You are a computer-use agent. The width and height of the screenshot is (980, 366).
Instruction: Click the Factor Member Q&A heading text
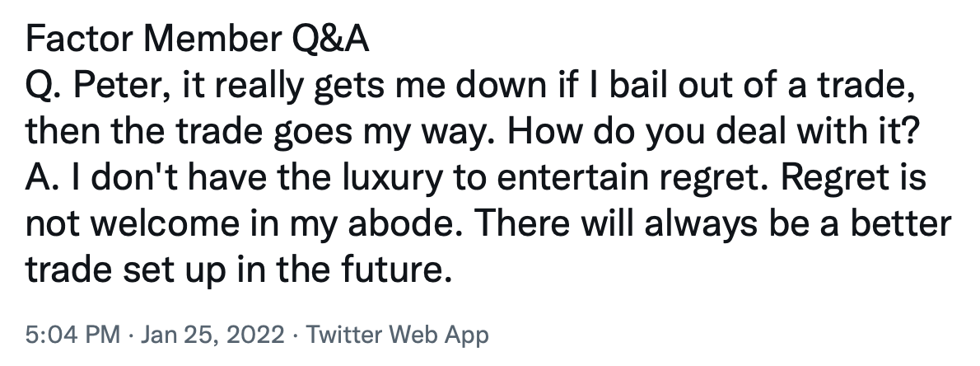click(x=198, y=40)
